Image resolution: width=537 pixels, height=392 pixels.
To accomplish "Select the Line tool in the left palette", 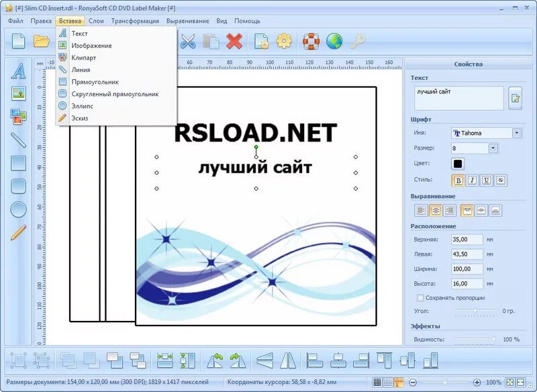I will (x=19, y=140).
